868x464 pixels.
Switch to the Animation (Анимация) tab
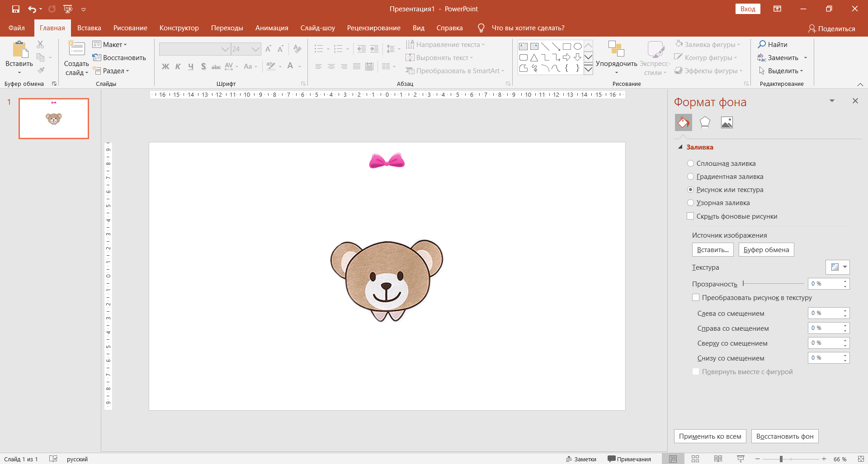coord(272,28)
